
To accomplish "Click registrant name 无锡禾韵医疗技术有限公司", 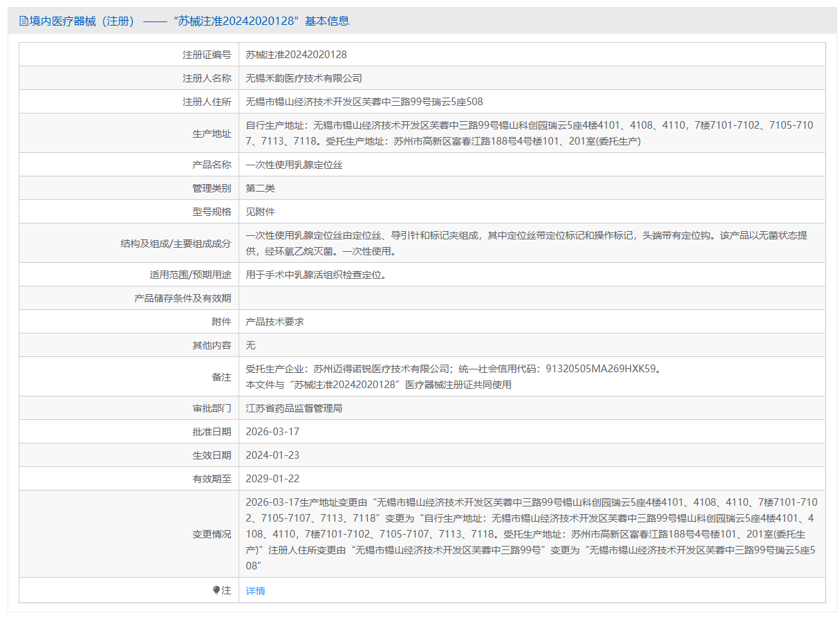I will [x=304, y=78].
